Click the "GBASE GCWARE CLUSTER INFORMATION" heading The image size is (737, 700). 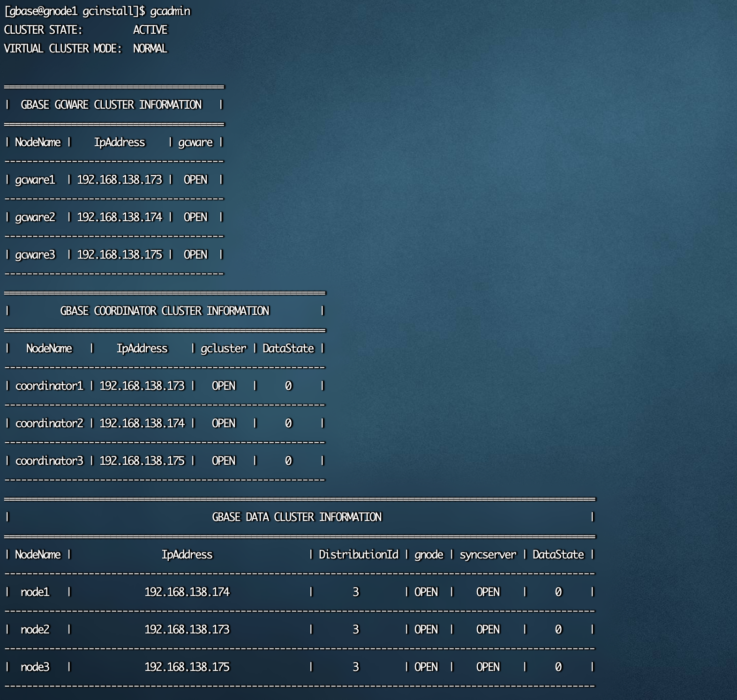point(111,105)
